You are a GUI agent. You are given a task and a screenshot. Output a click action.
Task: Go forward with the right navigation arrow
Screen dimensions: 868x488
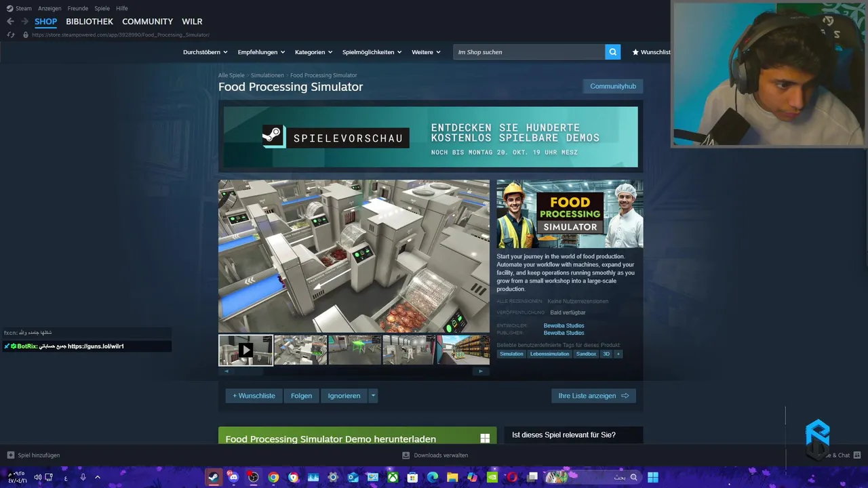24,22
